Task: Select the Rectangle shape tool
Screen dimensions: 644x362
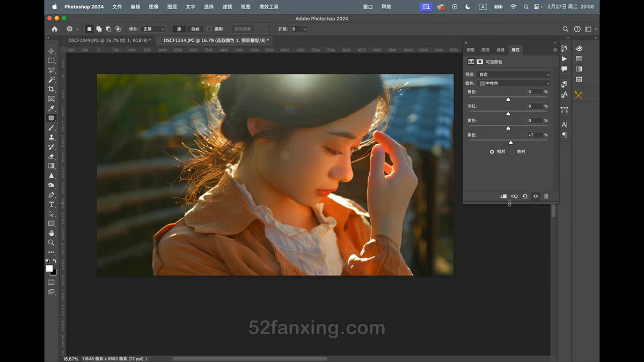Action: point(52,223)
